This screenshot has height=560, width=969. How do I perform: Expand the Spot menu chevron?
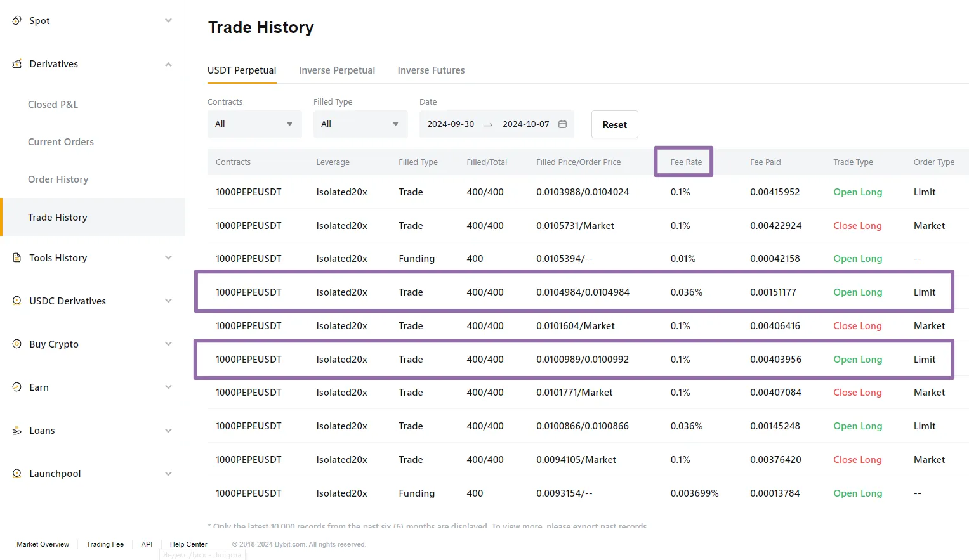(x=168, y=21)
